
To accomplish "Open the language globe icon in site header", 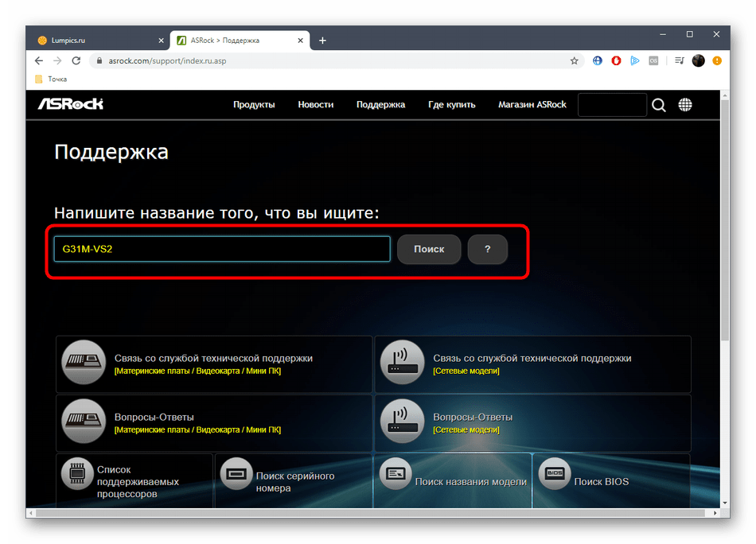I will (x=685, y=105).
